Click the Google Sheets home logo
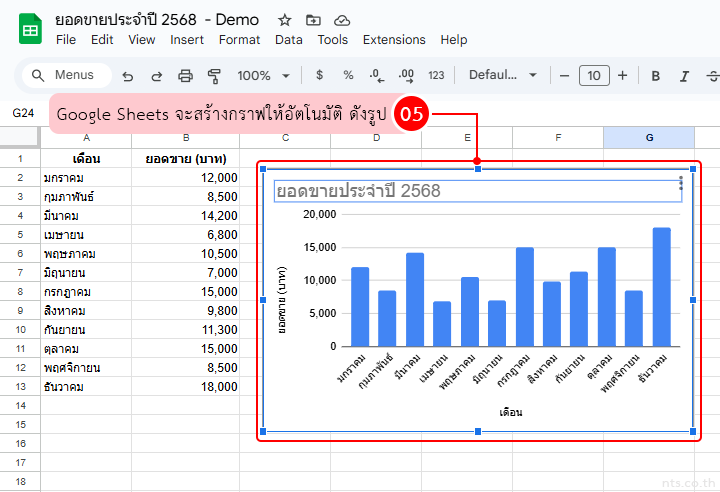Viewport: 720px width, 492px height. (x=29, y=28)
